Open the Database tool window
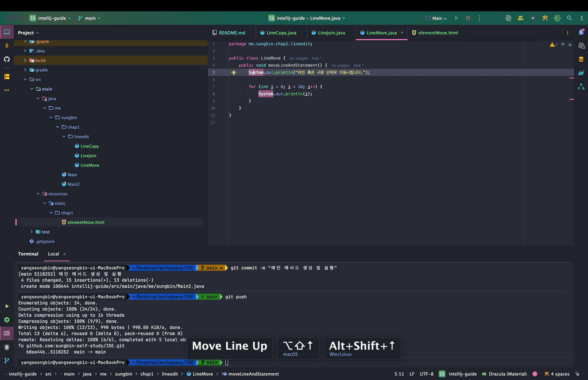 (x=581, y=59)
